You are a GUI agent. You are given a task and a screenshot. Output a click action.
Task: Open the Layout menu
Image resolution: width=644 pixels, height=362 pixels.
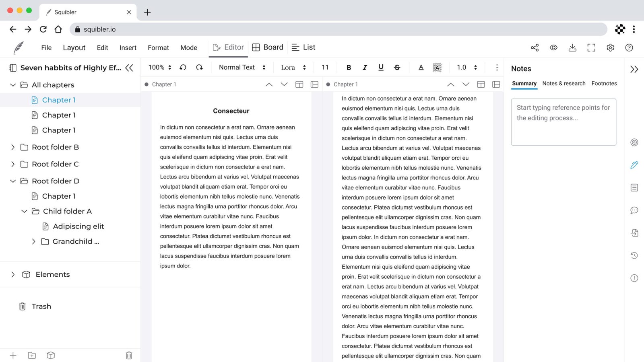74,47
